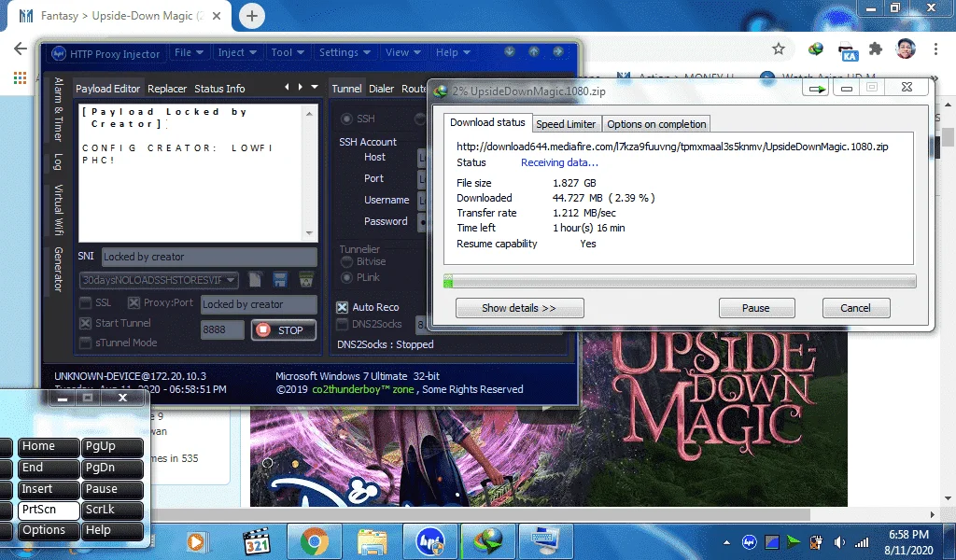Click the up-arrow circle icon in injector title bar
This screenshot has width=956, height=560.
coord(533,51)
